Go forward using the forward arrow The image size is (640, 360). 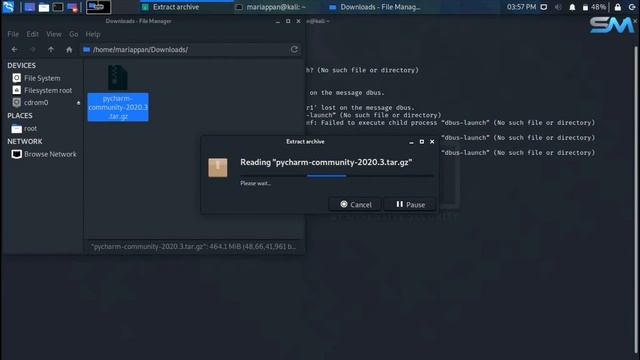coord(33,49)
